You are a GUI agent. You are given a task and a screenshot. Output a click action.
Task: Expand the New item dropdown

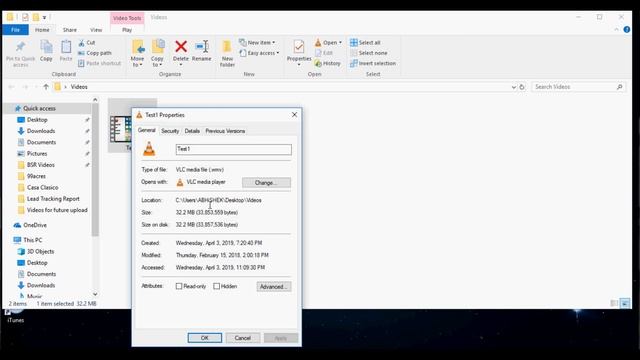(257, 42)
